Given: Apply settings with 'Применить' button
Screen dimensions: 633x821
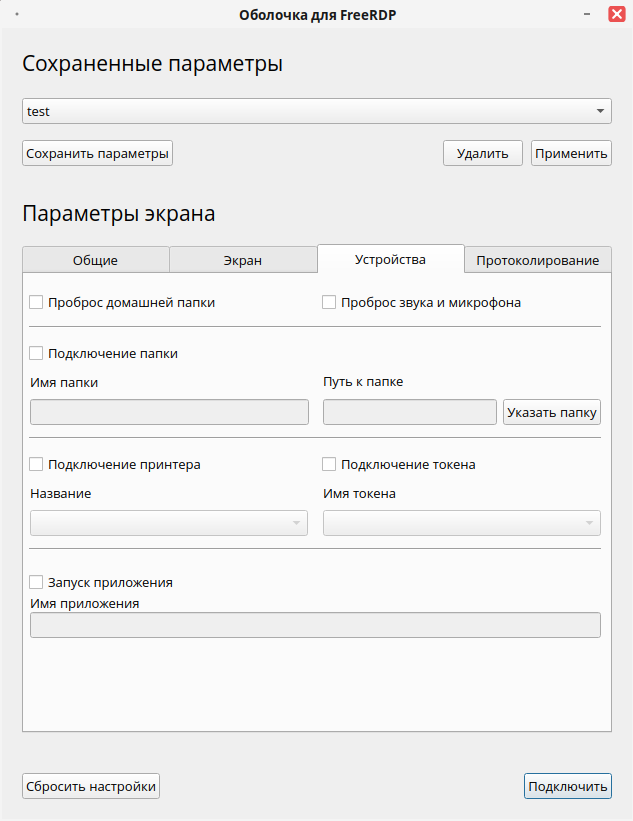Looking at the screenshot, I should pyautogui.click(x=571, y=153).
